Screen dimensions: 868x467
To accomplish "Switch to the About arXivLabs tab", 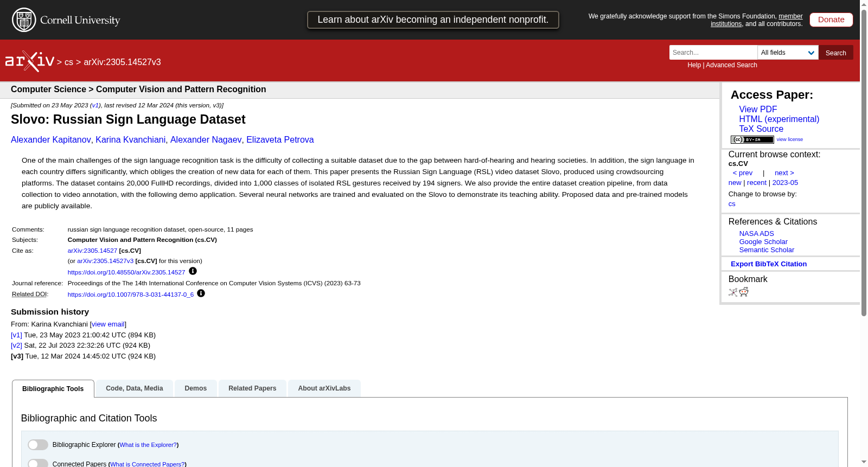I will pyautogui.click(x=324, y=388).
